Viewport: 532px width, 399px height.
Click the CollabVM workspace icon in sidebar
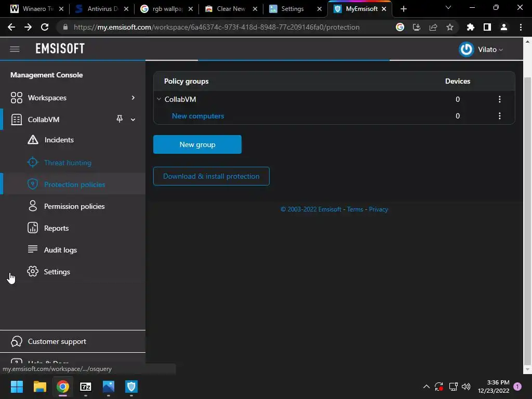coord(16,119)
